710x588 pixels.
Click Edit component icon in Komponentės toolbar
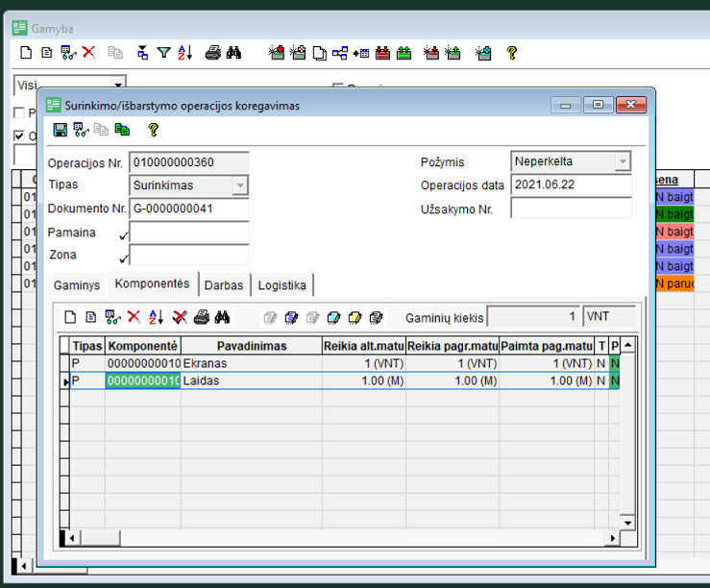pyautogui.click(x=91, y=317)
